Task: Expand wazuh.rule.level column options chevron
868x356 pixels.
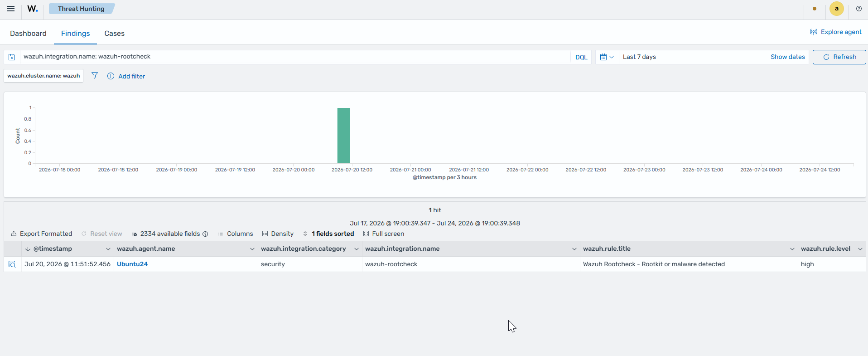Action: (860, 249)
